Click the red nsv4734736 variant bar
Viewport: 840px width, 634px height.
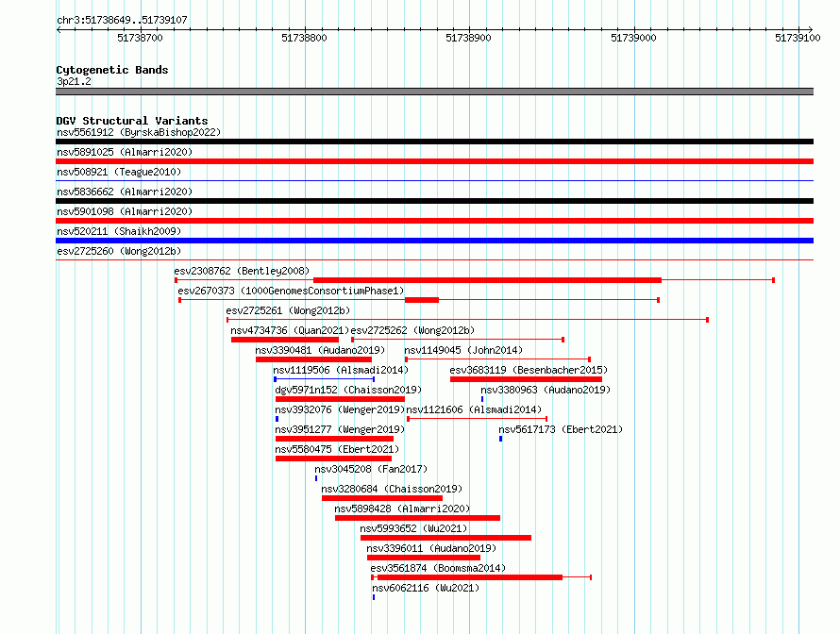pyautogui.click(x=285, y=340)
